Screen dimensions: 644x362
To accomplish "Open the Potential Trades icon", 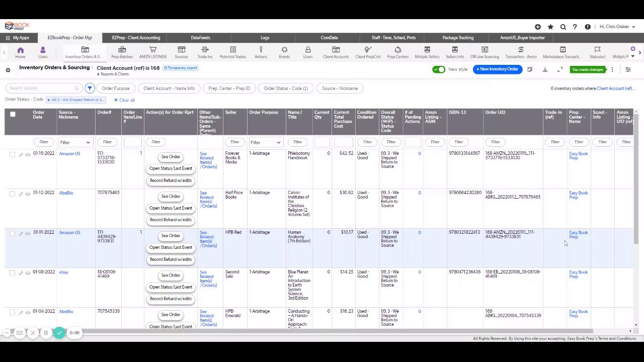I will (232, 50).
